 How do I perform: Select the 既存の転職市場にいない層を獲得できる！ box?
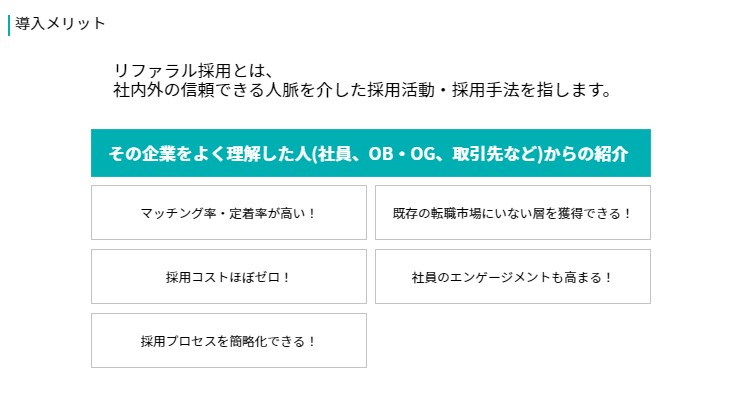[x=513, y=213]
